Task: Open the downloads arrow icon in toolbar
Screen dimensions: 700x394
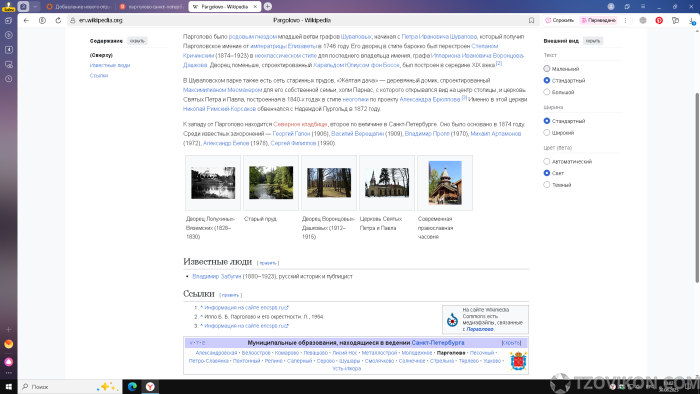Action: (x=692, y=21)
